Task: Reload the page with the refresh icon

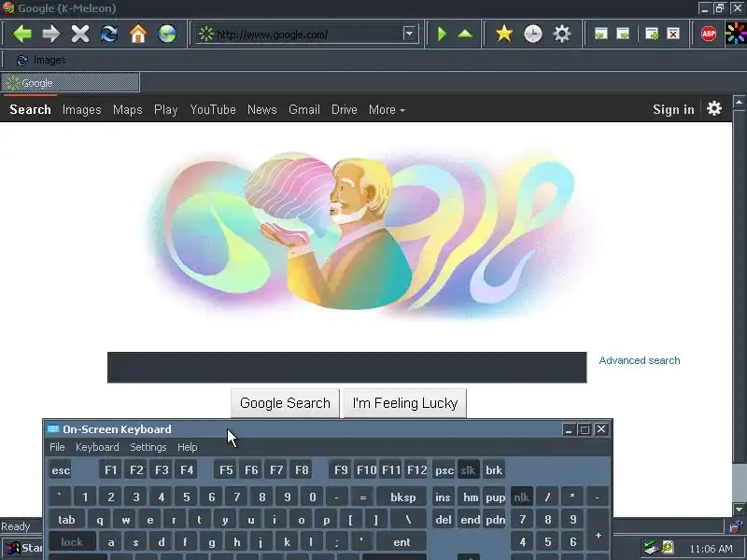Action: click(x=109, y=34)
